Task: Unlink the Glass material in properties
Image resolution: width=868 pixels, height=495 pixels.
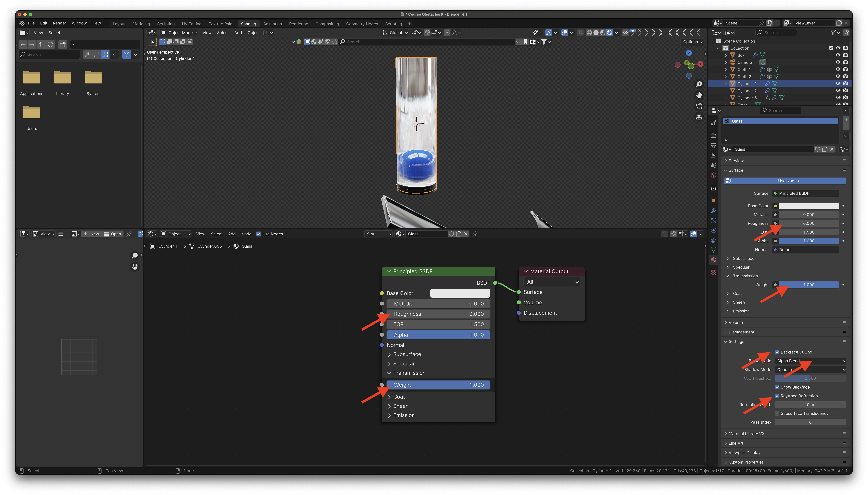Action: [832, 149]
